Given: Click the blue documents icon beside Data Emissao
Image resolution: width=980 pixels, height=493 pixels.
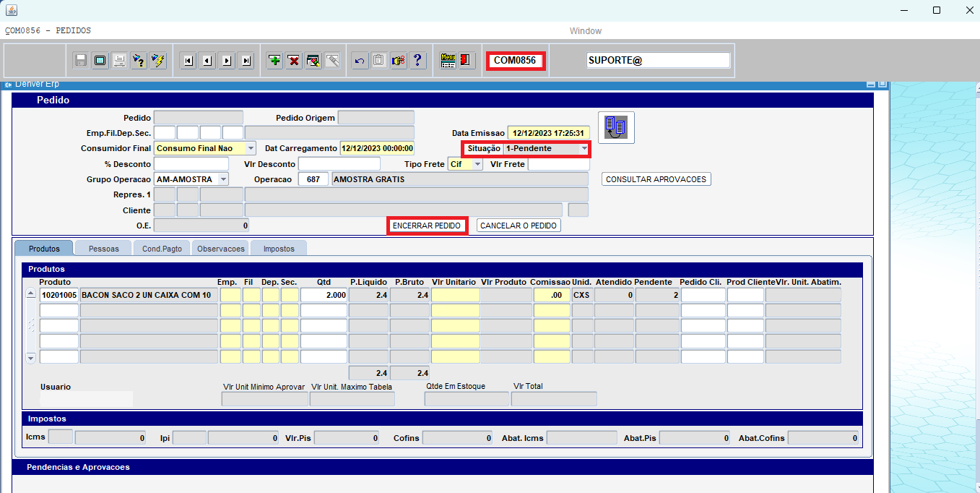Looking at the screenshot, I should (x=616, y=127).
